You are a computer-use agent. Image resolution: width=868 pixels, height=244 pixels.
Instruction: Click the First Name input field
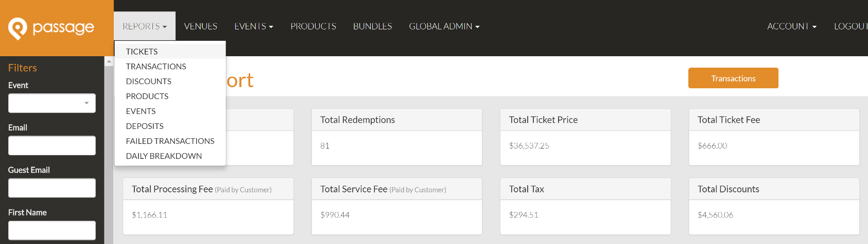tap(52, 230)
